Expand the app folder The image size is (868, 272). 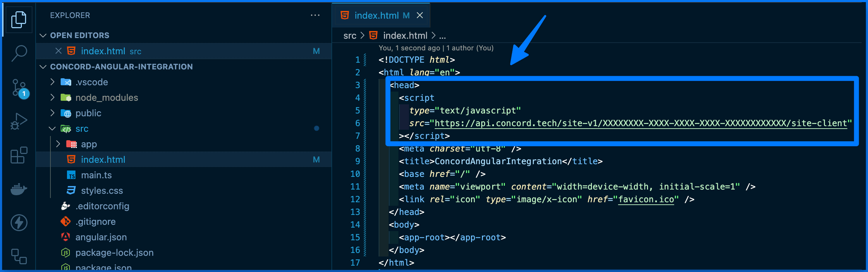(x=58, y=144)
